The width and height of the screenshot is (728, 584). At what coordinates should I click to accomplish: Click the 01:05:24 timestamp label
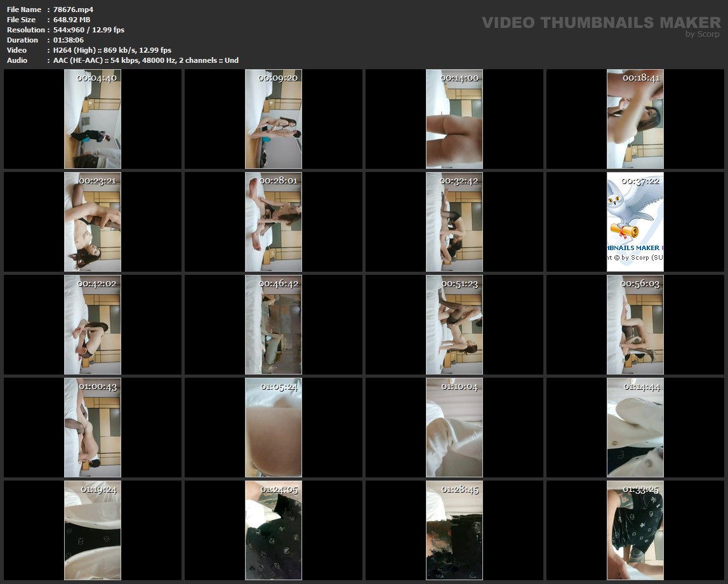pos(279,387)
